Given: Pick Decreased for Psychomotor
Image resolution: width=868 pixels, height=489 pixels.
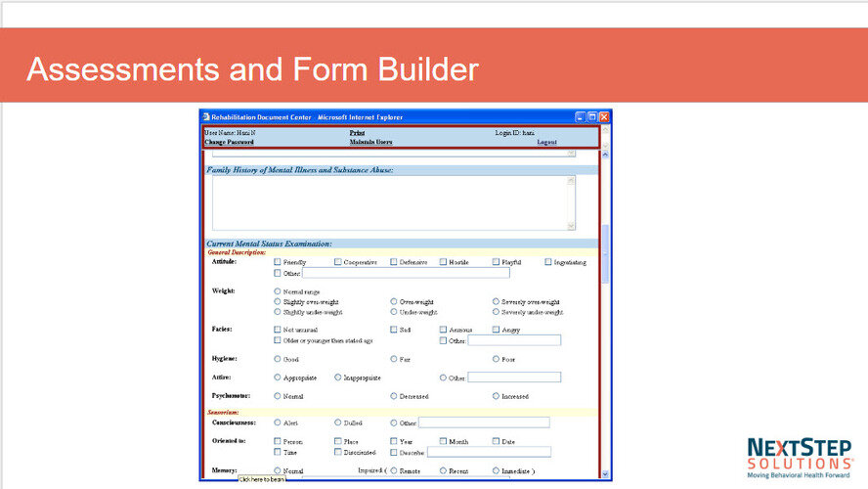Looking at the screenshot, I should point(395,396).
